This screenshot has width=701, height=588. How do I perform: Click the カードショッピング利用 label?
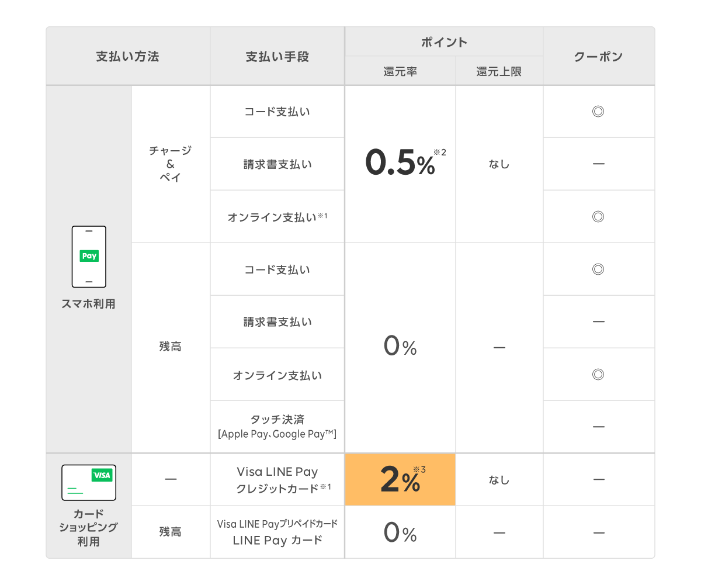(x=89, y=528)
